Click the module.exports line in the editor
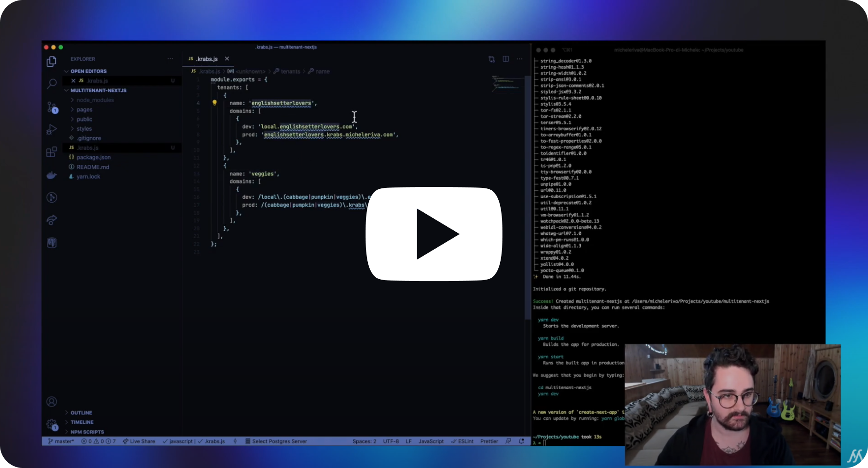 (239, 80)
